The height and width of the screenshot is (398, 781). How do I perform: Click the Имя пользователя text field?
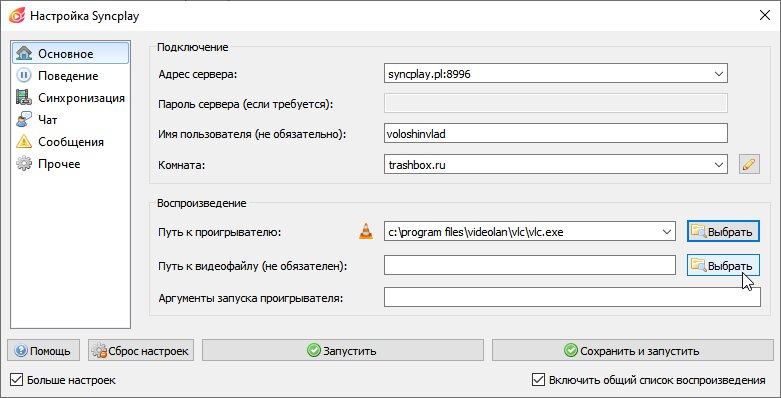[x=556, y=133]
